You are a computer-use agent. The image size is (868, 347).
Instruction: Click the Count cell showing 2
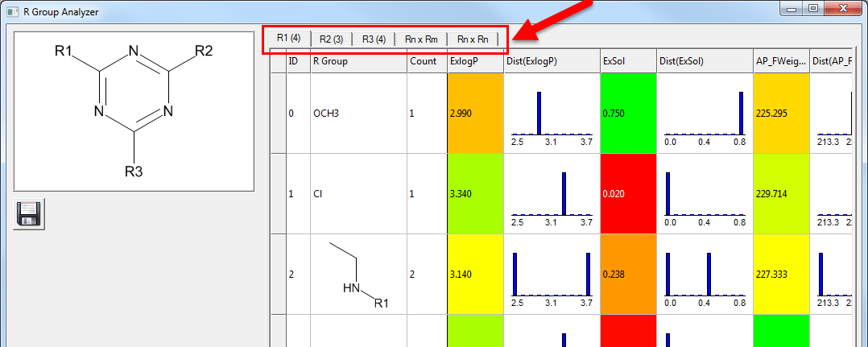click(x=427, y=274)
